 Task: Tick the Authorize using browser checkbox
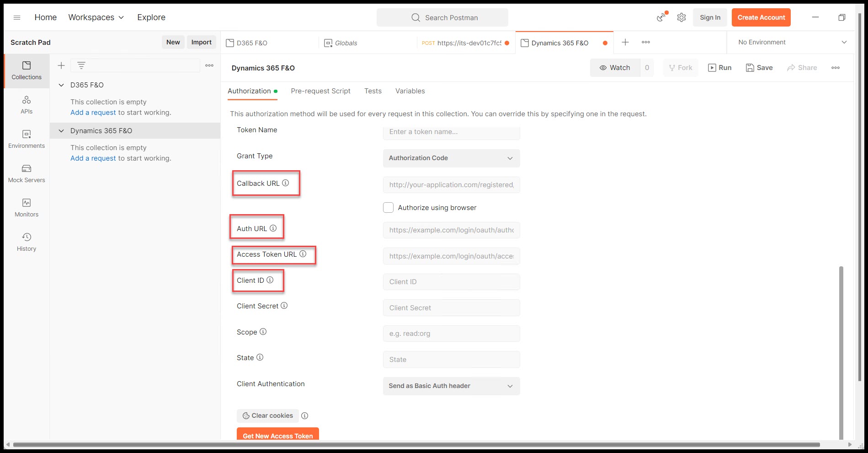pos(388,207)
